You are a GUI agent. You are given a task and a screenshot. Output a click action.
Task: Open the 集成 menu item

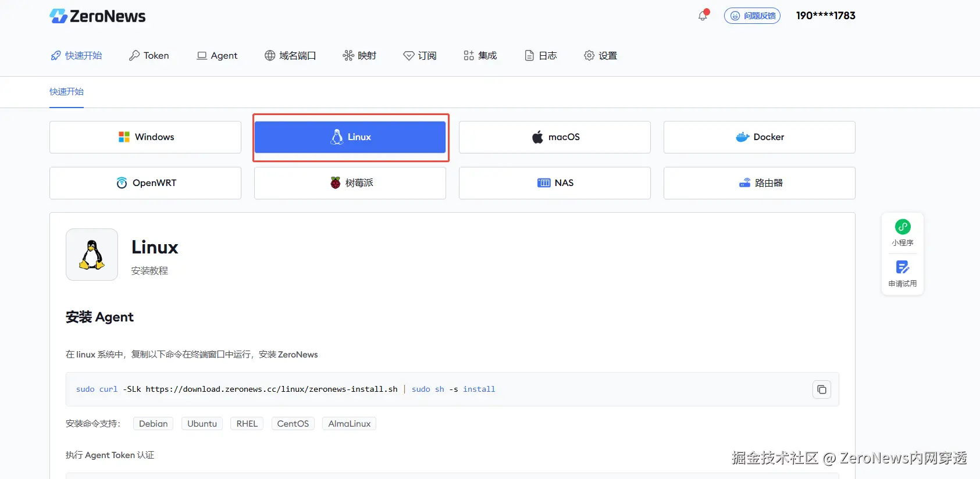point(480,55)
